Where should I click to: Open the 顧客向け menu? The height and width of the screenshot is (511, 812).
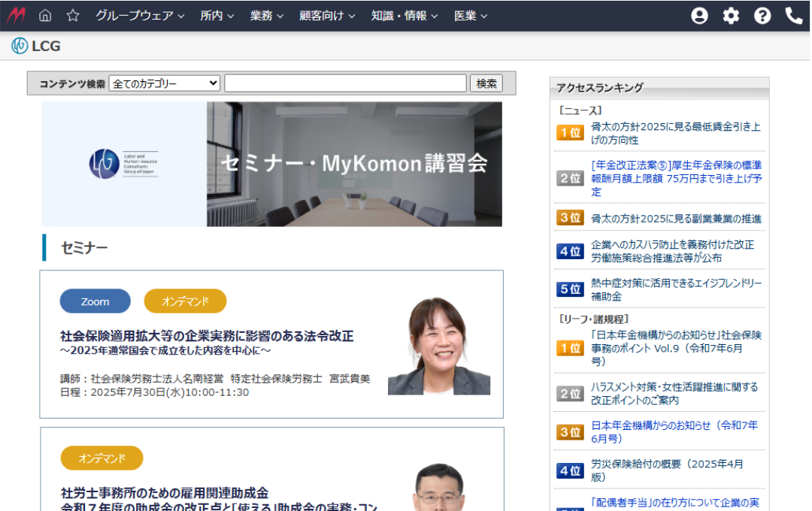[x=327, y=16]
